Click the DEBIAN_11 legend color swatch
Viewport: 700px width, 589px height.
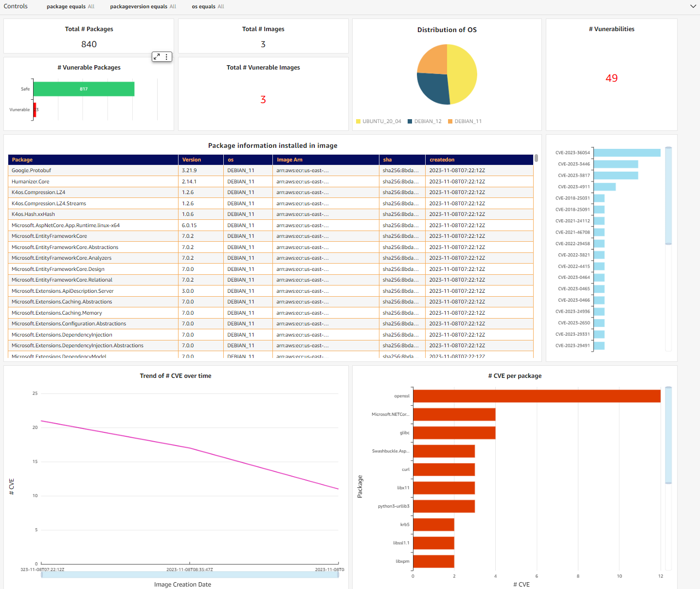click(450, 121)
